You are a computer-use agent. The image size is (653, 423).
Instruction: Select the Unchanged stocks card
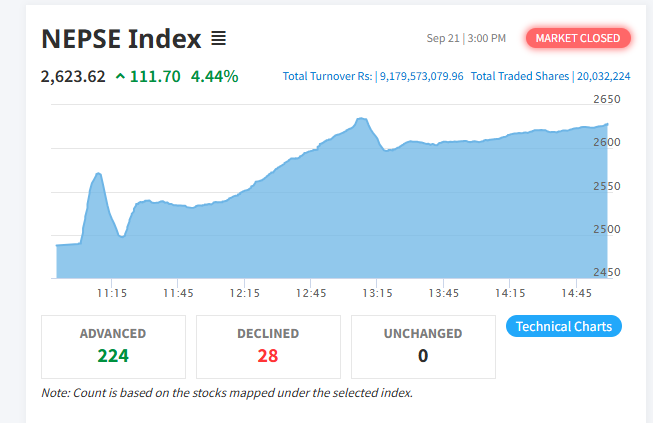(423, 346)
